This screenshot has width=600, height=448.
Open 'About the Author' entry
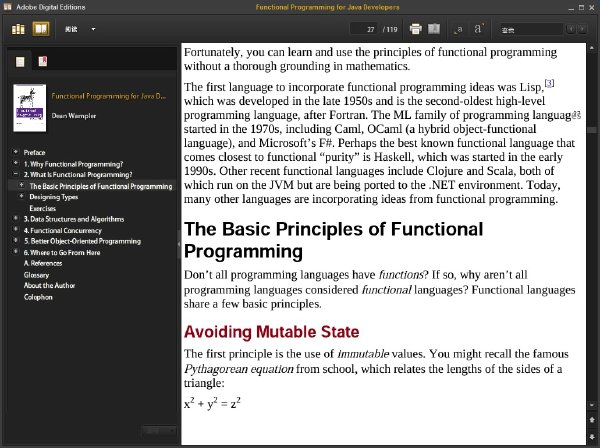click(49, 285)
